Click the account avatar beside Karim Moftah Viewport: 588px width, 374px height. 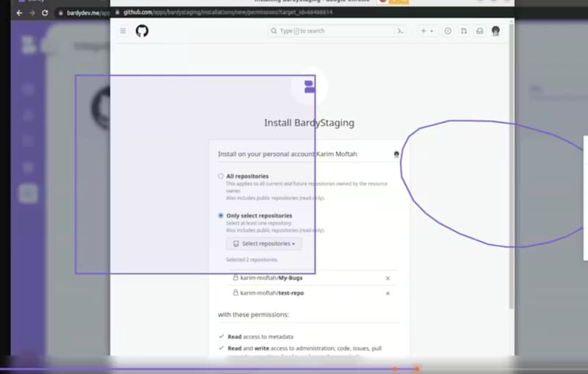[x=397, y=155]
